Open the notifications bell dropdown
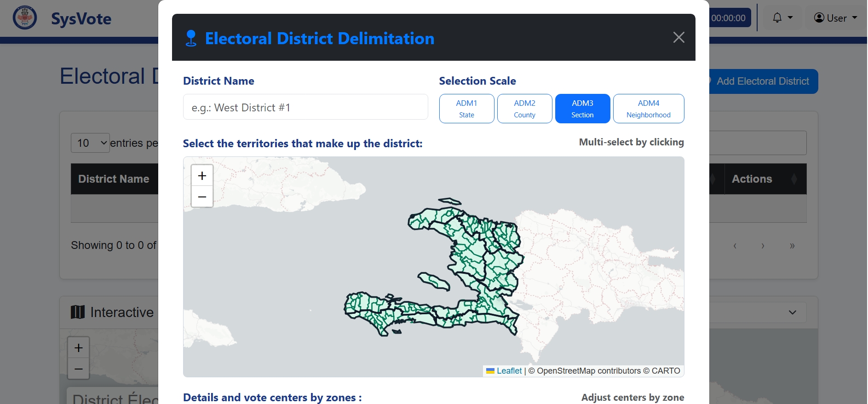This screenshot has width=868, height=404. [x=782, y=18]
